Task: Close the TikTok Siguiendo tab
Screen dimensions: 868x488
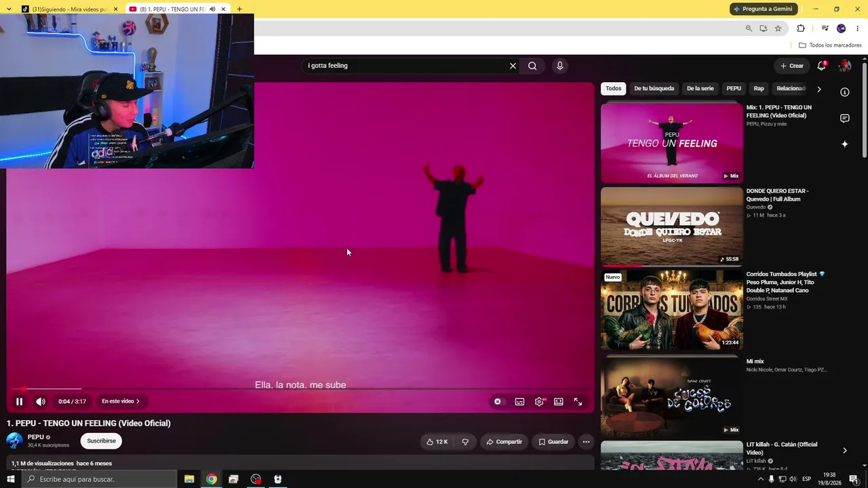Action: click(115, 9)
